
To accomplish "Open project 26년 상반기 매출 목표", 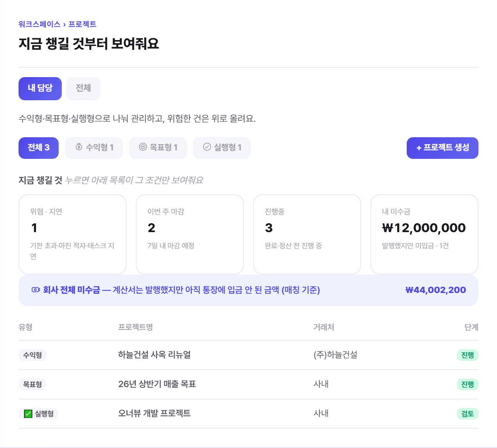I will point(157,384).
